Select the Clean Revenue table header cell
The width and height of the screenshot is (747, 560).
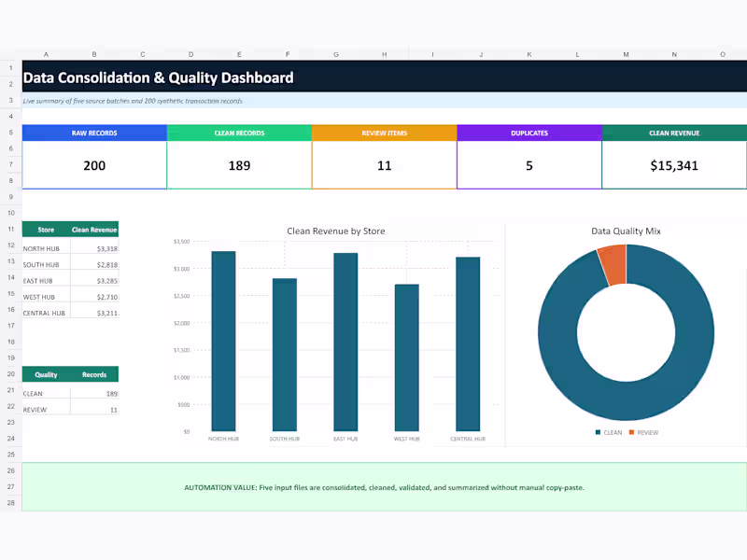point(94,230)
